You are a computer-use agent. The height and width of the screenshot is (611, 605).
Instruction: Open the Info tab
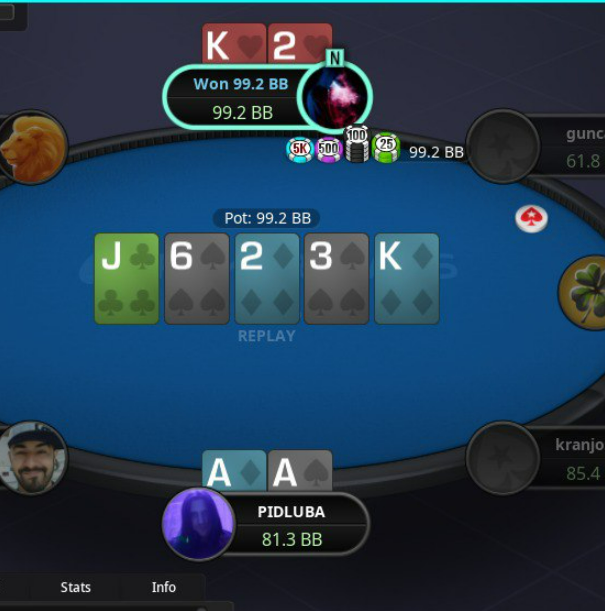(x=164, y=587)
